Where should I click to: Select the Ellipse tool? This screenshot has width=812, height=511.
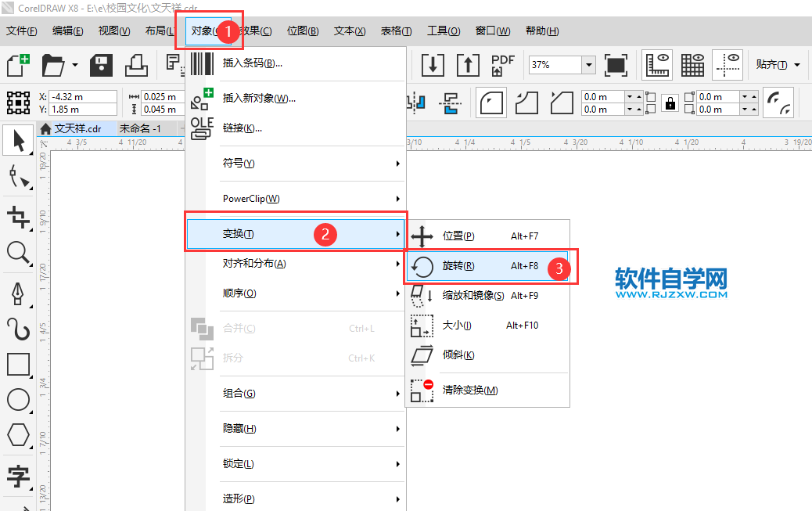17,399
